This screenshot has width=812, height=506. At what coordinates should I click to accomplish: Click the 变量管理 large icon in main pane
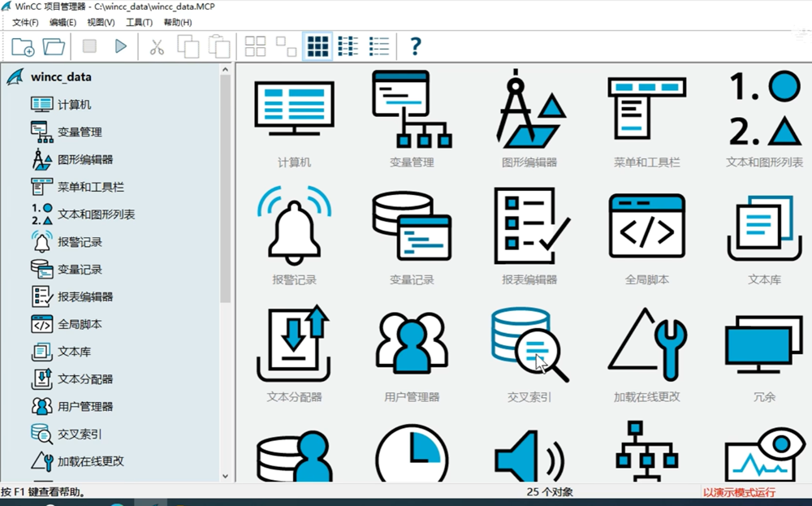click(x=412, y=110)
